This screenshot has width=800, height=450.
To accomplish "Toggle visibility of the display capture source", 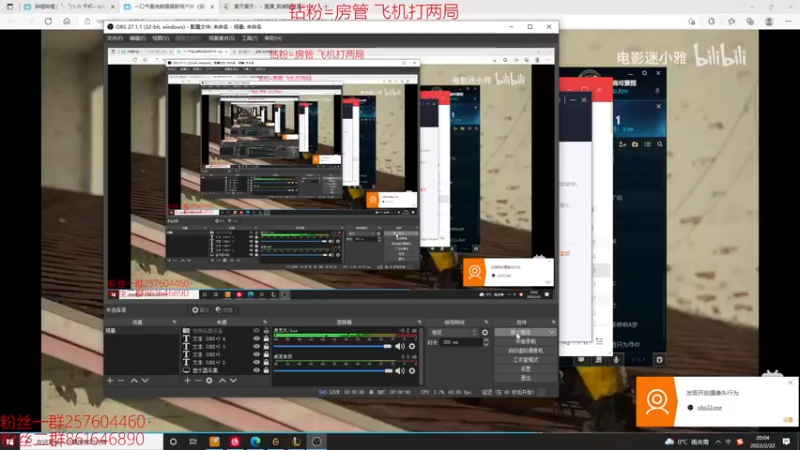I will pos(257,370).
